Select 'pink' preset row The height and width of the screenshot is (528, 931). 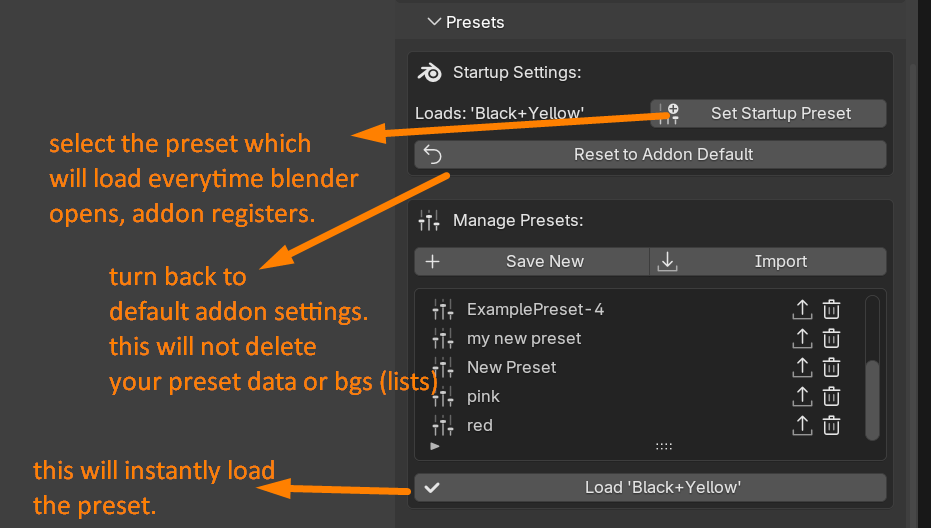[638, 397]
